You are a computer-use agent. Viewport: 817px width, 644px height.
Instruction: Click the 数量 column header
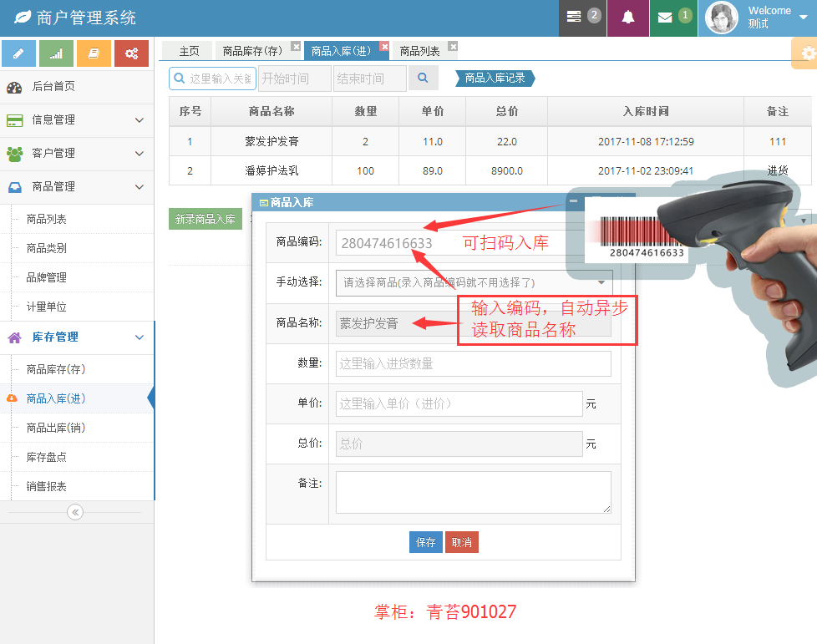click(x=365, y=111)
